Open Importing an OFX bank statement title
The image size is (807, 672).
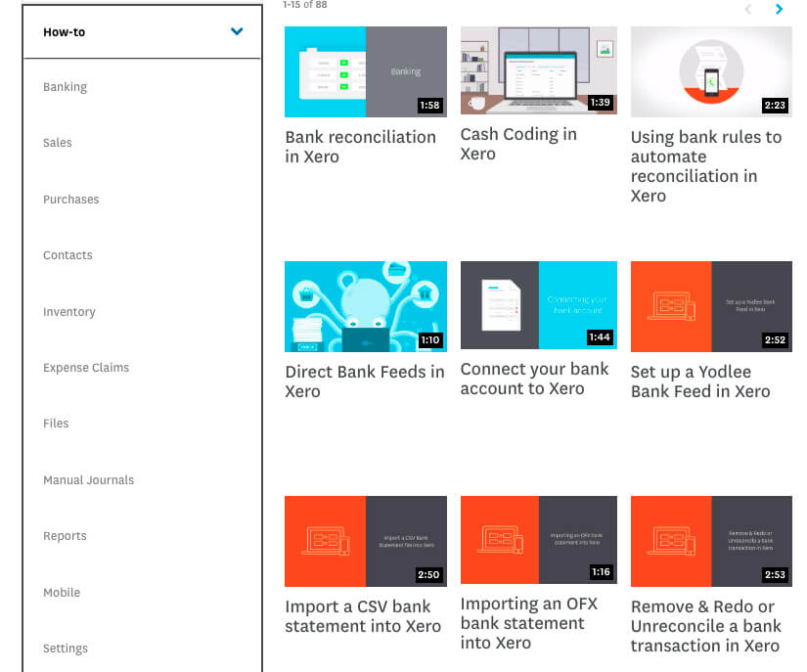pos(529,623)
